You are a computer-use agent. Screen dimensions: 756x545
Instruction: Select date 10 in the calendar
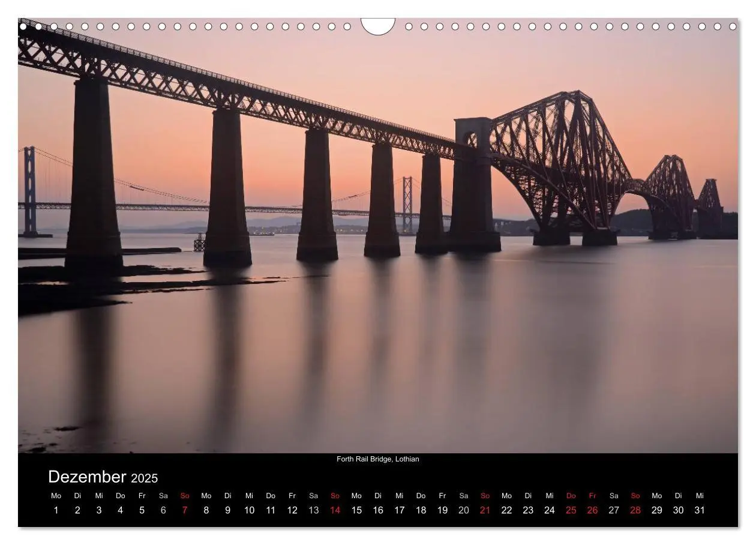(x=249, y=510)
